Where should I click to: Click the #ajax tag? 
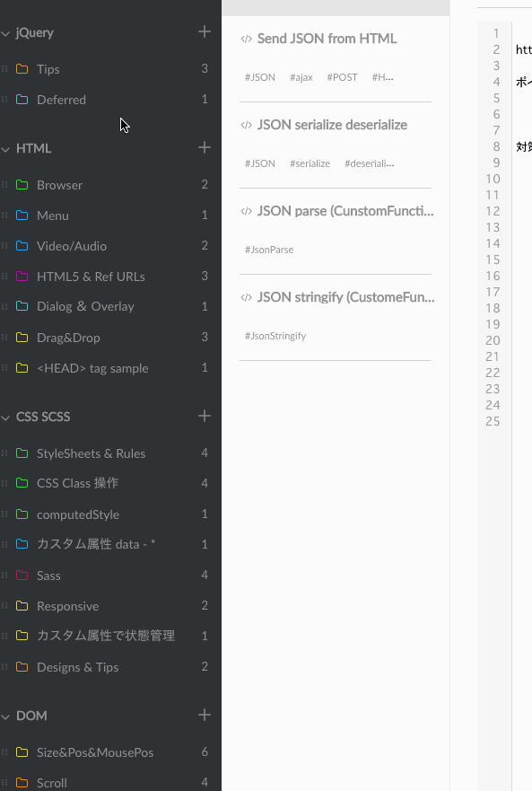point(301,77)
